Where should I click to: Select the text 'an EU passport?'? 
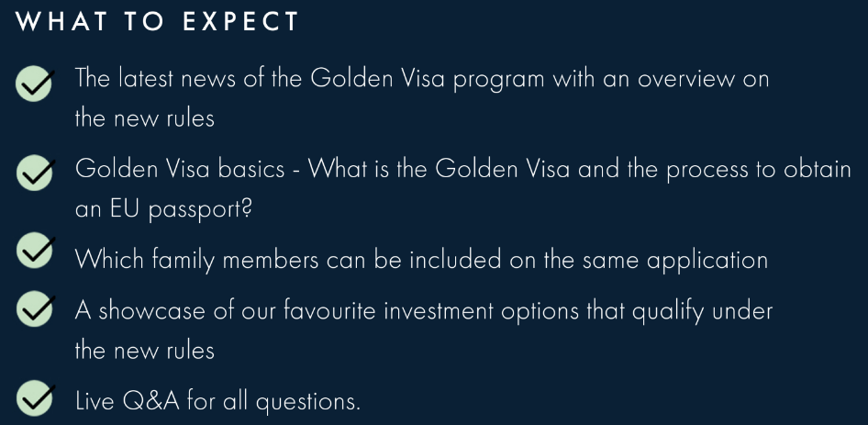(x=163, y=209)
